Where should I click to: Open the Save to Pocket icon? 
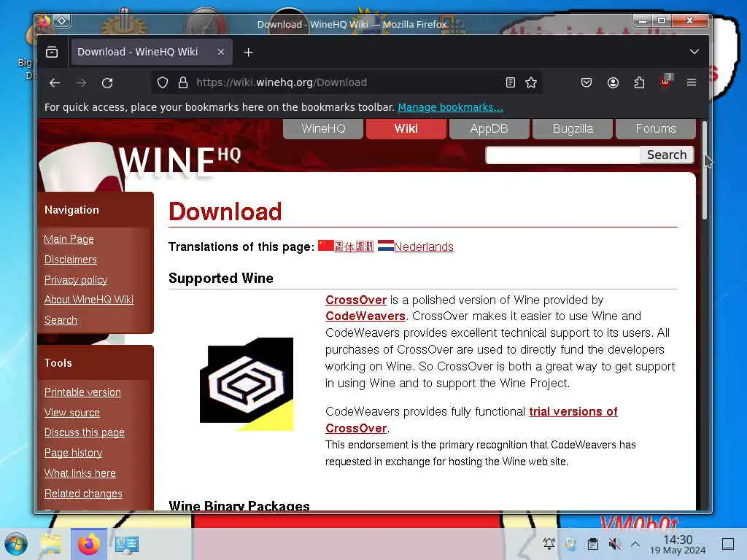pos(587,83)
